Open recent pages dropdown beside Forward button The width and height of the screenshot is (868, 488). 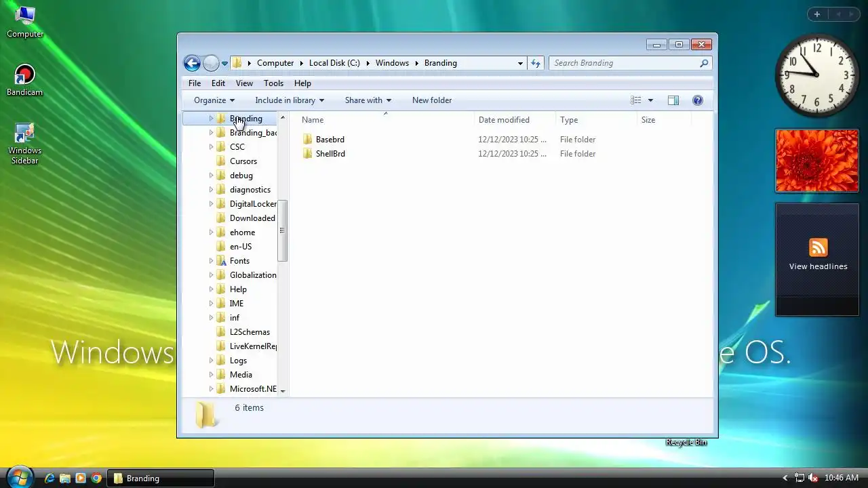point(224,64)
